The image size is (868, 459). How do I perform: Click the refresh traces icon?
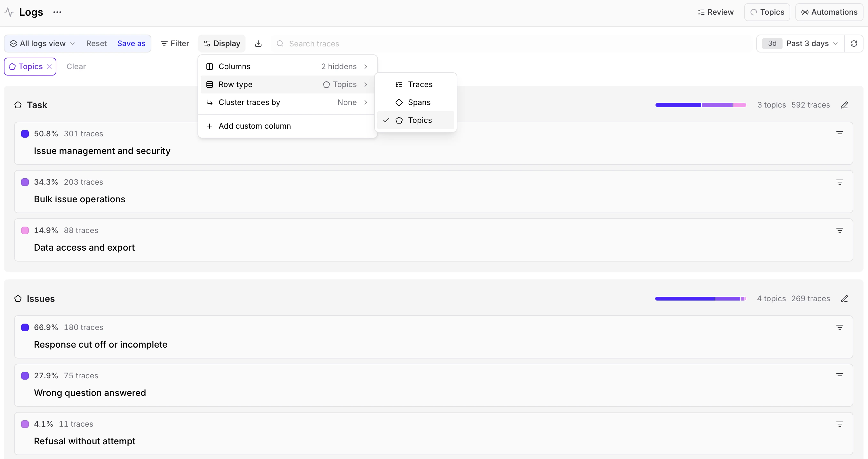pos(855,43)
